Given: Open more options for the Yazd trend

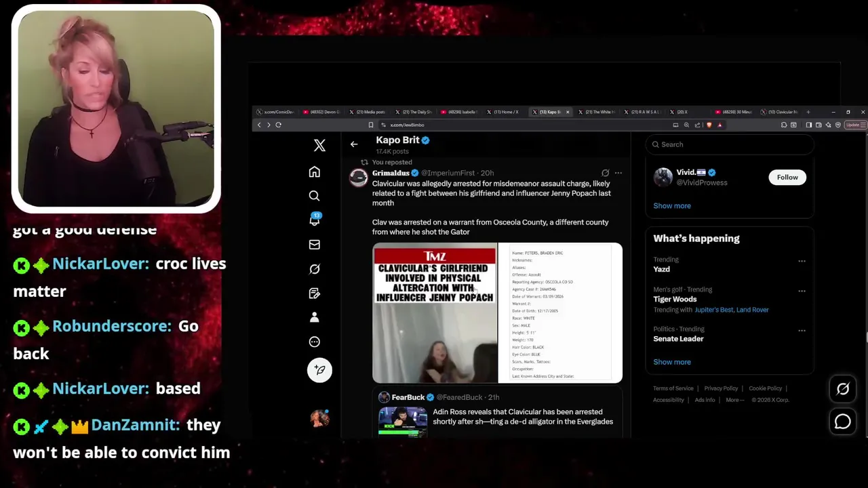Looking at the screenshot, I should [802, 261].
